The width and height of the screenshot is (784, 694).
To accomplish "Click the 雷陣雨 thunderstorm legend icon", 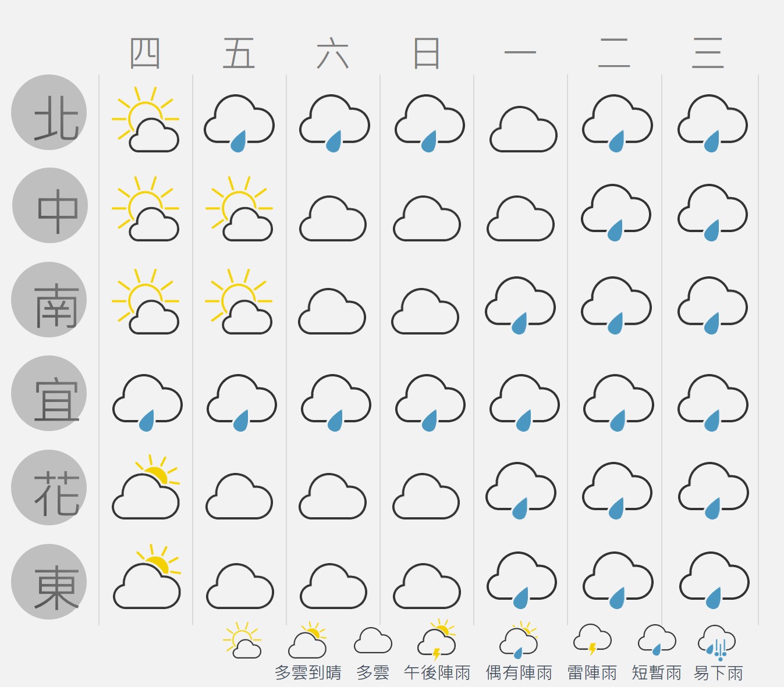I will 593,640.
